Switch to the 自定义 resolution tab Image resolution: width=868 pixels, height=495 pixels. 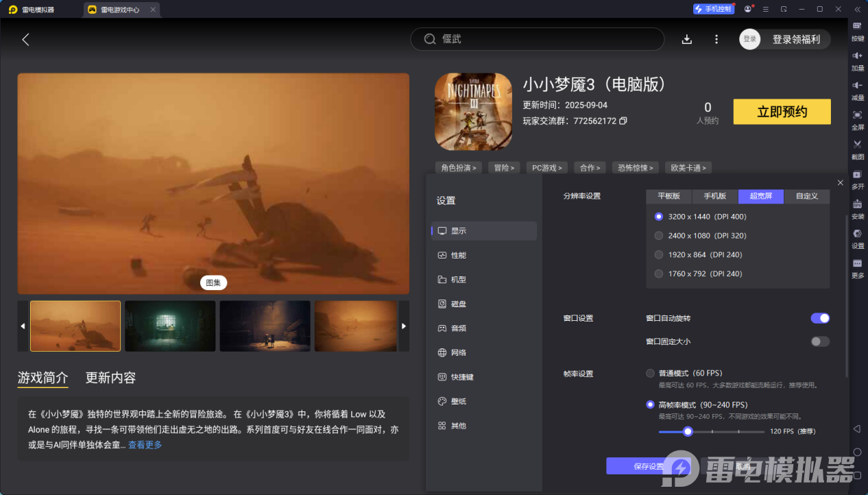tap(807, 196)
